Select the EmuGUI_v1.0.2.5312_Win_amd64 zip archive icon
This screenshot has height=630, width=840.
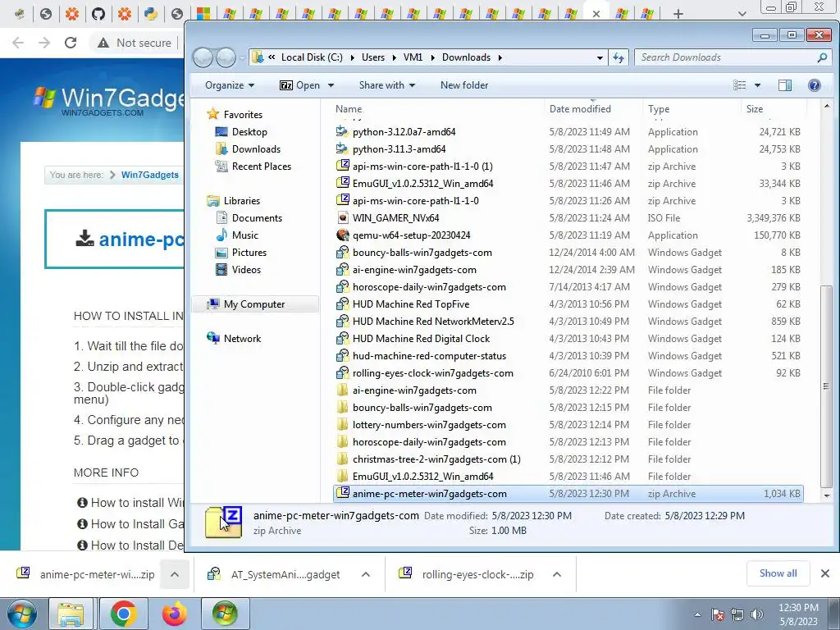click(342, 183)
